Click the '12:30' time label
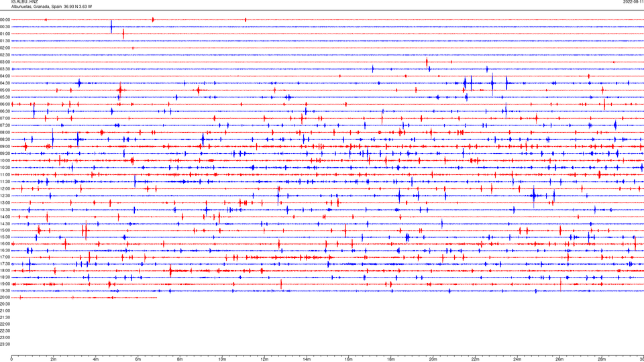Viewport: 644px width, 362px height. click(x=5, y=196)
